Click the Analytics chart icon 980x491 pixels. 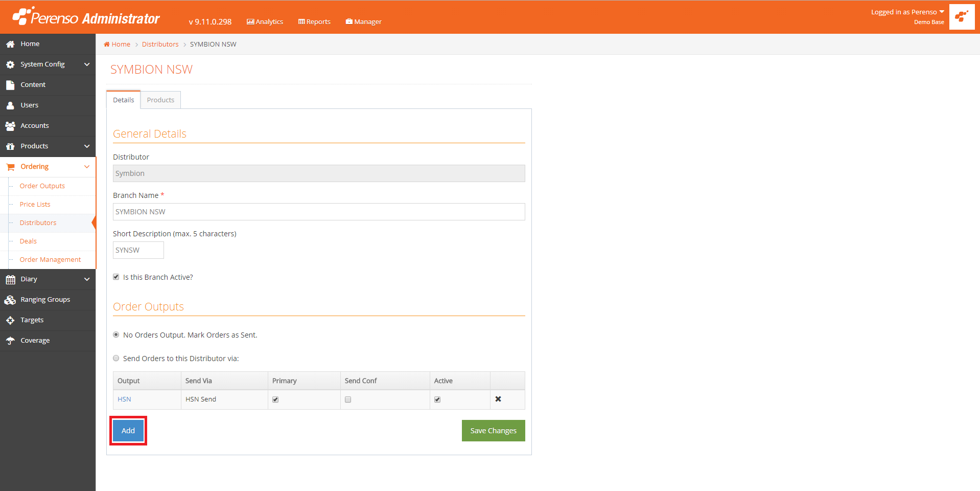click(x=250, y=22)
